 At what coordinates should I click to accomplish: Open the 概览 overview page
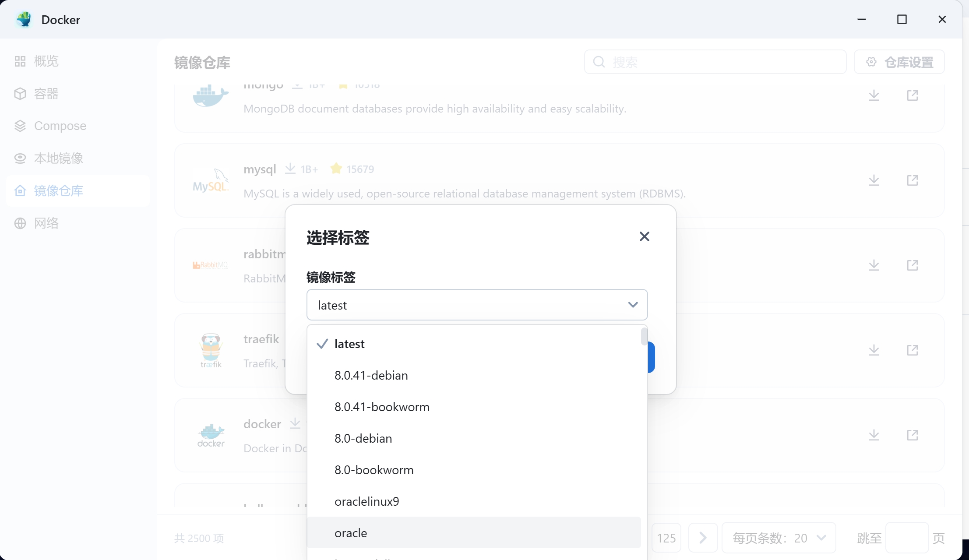click(78, 61)
